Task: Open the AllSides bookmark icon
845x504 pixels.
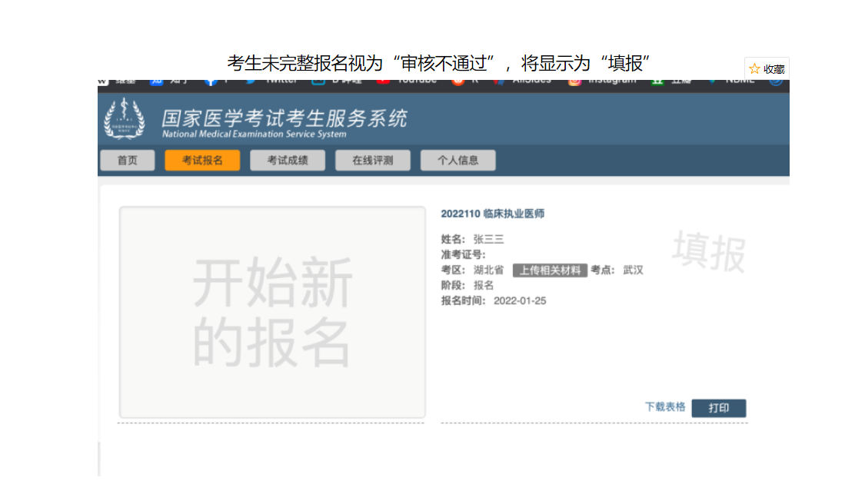Action: (x=498, y=81)
